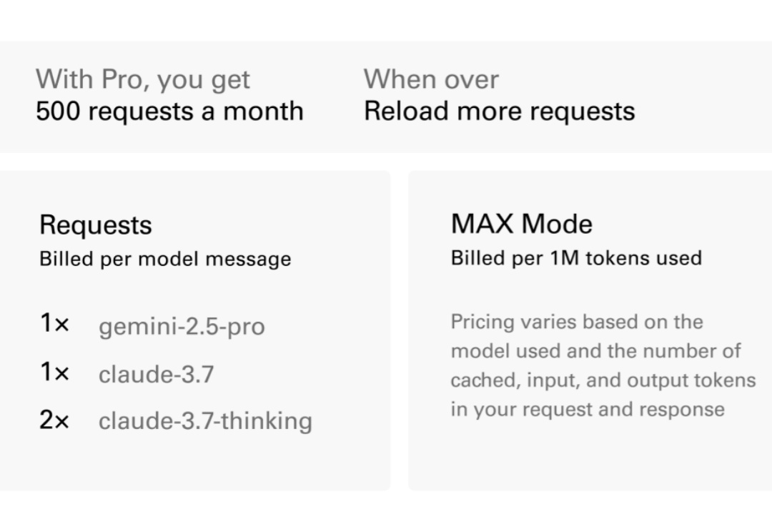
Task: Click the 'model used and the number of' line
Action: (x=595, y=351)
